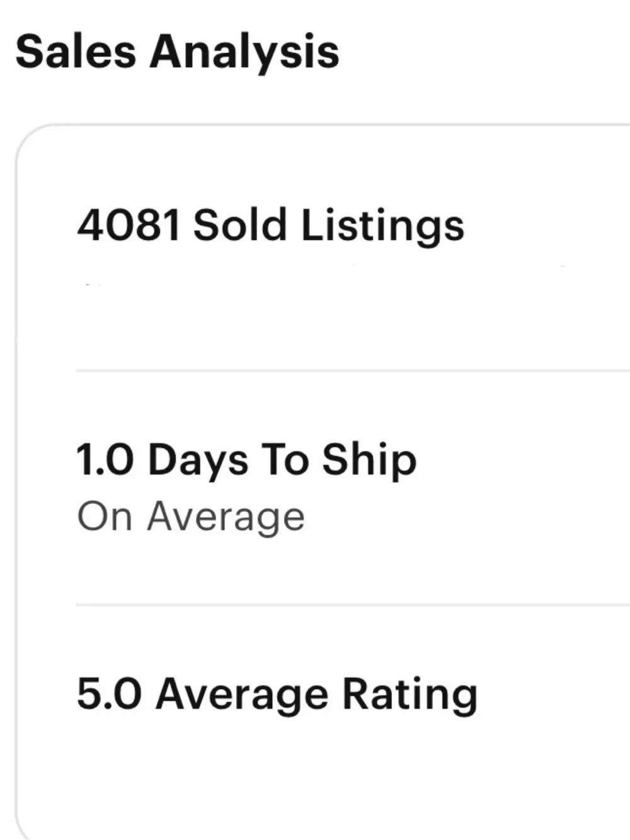Click the words Sold Listings

329,226
